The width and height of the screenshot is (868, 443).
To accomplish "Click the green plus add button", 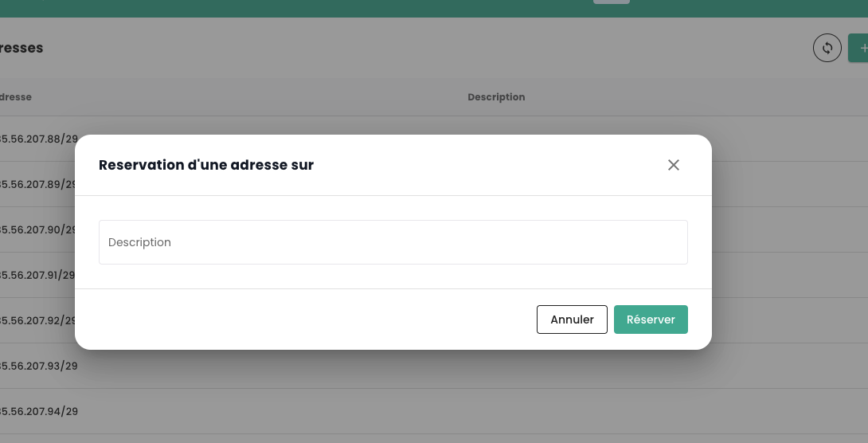I will (x=860, y=48).
